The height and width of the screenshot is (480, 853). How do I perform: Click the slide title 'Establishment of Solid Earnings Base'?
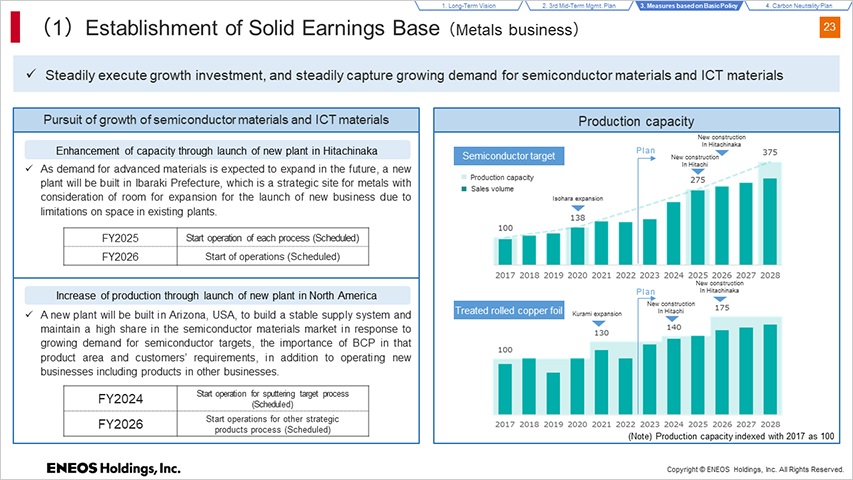pos(262,28)
